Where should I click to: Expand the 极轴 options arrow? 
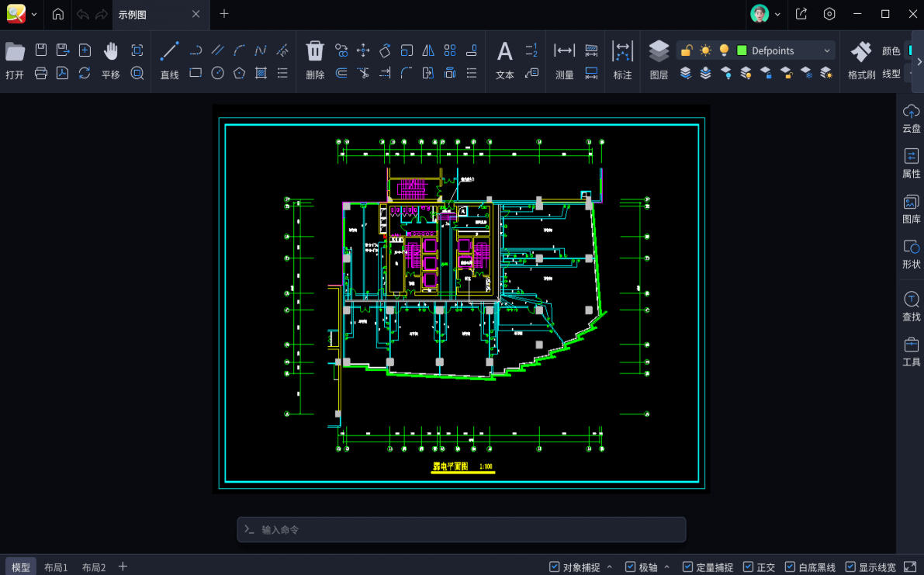666,567
